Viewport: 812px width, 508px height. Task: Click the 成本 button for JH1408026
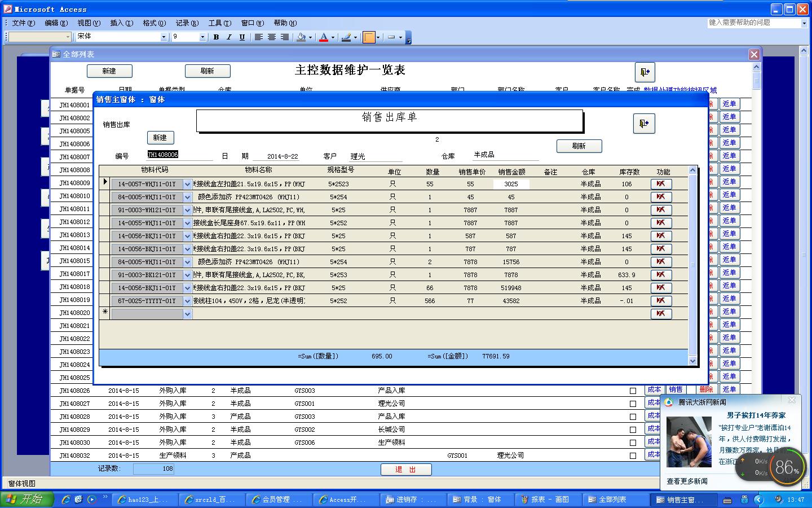[654, 389]
